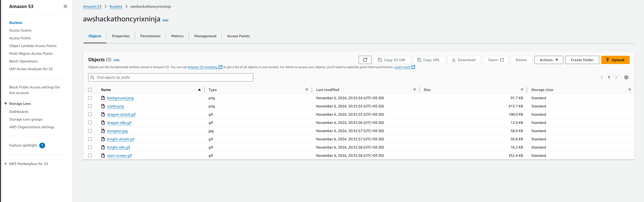The height and width of the screenshot is (202, 644).
Task: Click the refresh objects icon button
Action: coord(365,60)
